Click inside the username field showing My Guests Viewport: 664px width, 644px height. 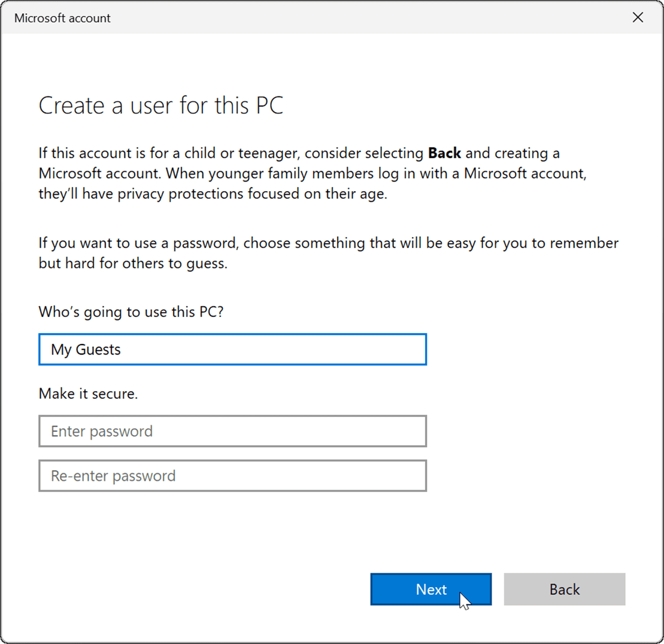pyautogui.click(x=232, y=349)
